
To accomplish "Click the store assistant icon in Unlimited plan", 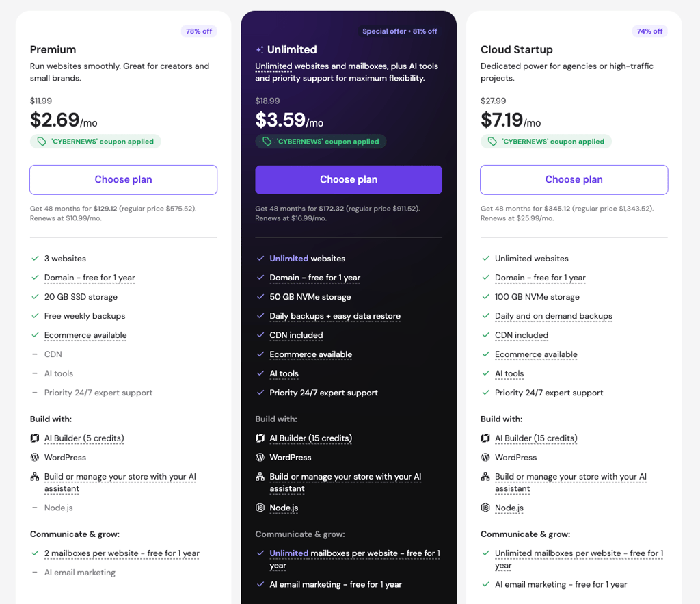I will 260,477.
